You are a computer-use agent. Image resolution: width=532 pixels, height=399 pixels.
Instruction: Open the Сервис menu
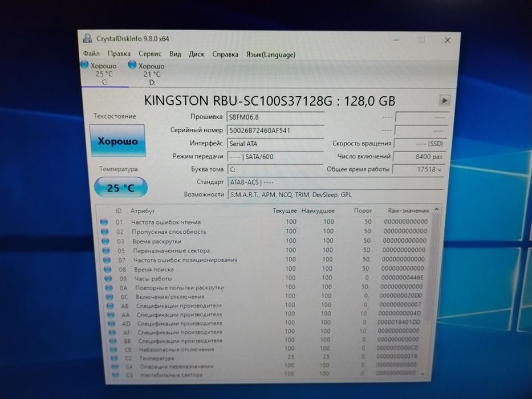(149, 54)
